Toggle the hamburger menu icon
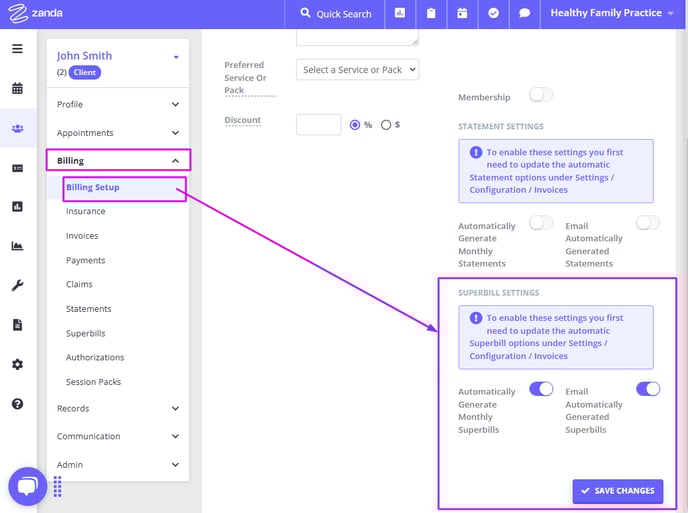 pos(18,49)
